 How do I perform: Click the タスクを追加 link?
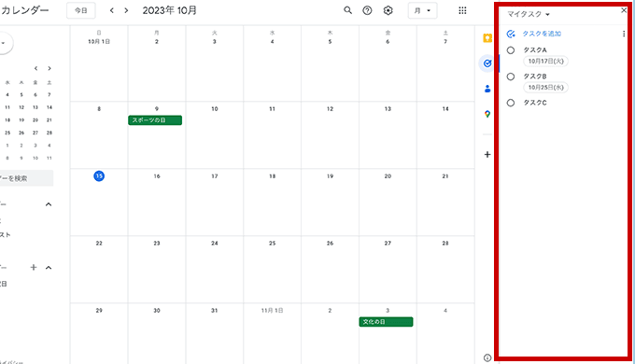coord(542,34)
